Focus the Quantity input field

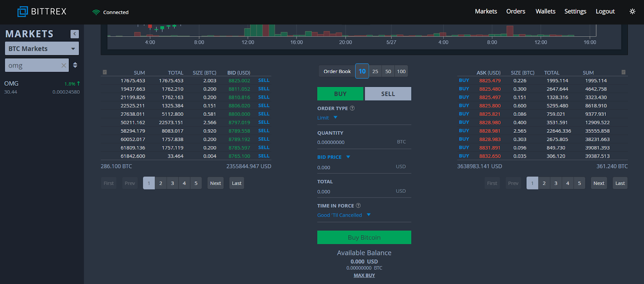click(x=364, y=142)
